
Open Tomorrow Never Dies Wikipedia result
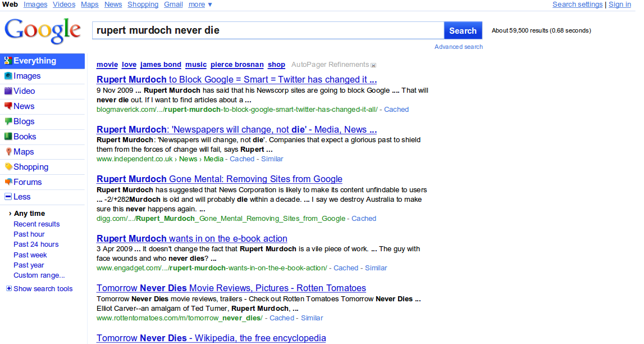click(211, 338)
